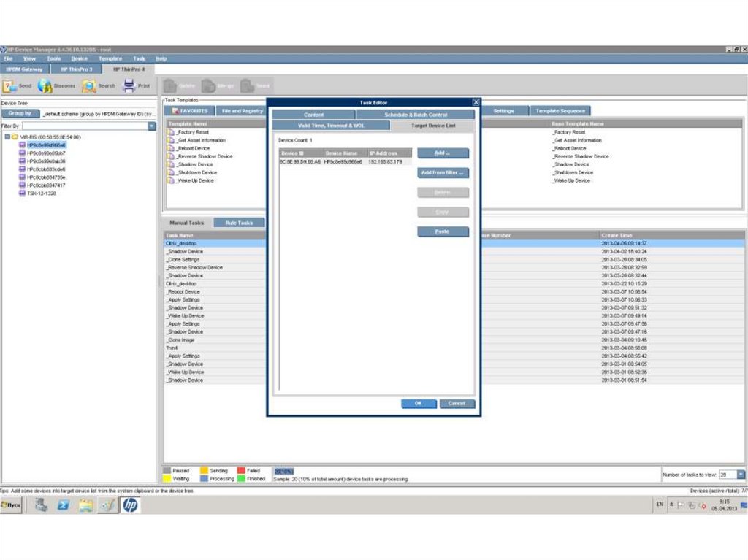Open the file explorer taskbar icon

pyautogui.click(x=86, y=505)
